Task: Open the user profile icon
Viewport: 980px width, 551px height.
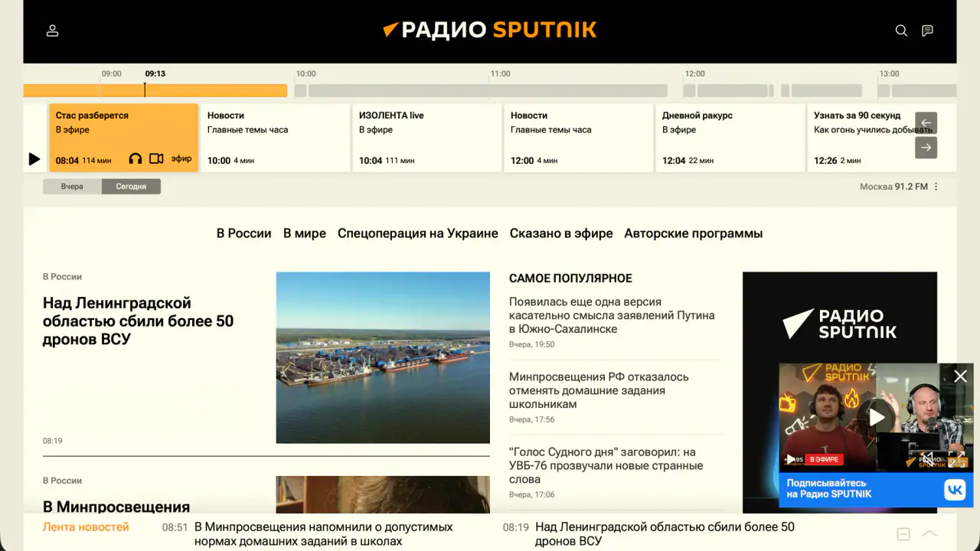Action: tap(52, 31)
